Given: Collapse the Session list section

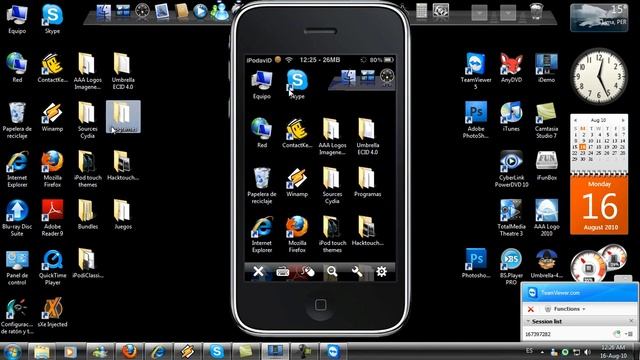Looking at the screenshot, I should (528, 321).
